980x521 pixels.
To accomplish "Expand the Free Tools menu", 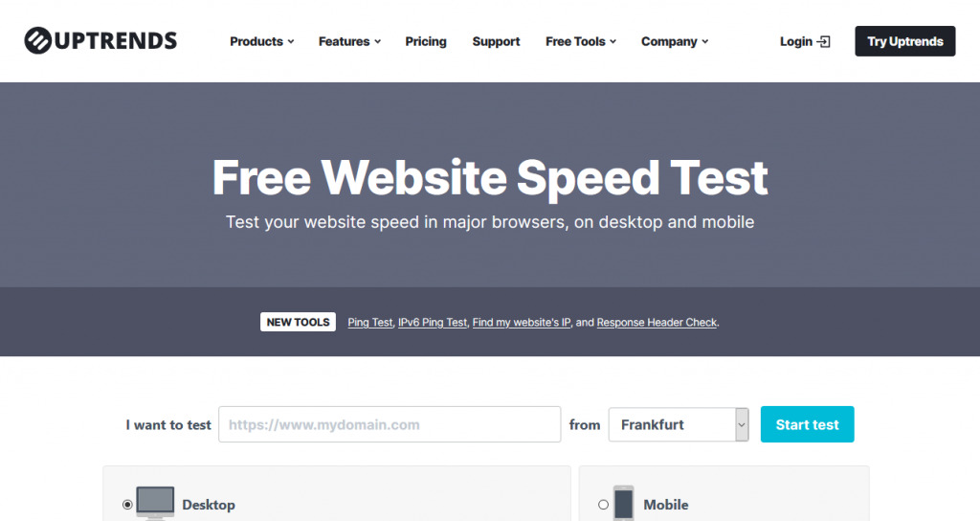I will [581, 41].
